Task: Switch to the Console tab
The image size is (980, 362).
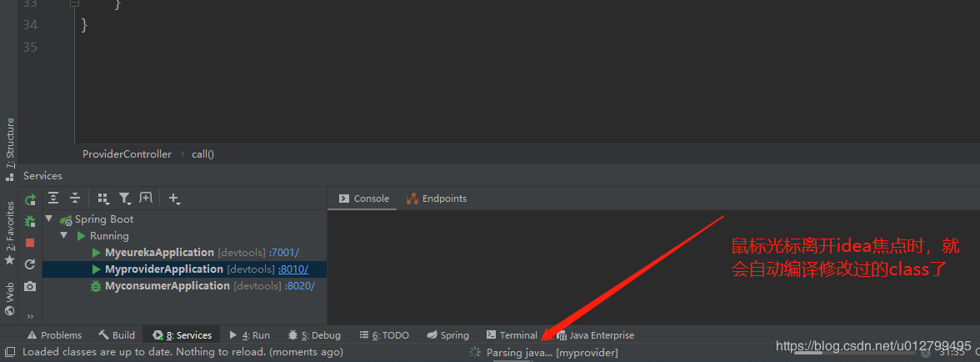Action: [x=363, y=199]
